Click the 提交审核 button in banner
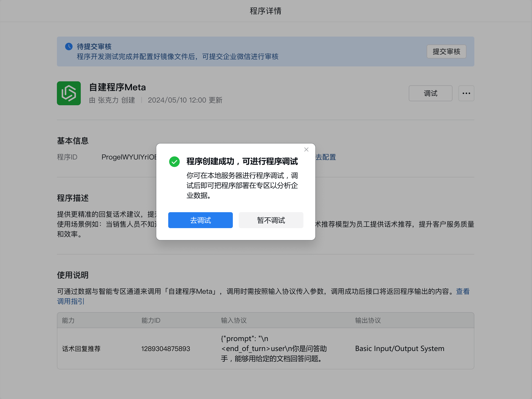Screen dimensions: 532x399 (x=446, y=51)
